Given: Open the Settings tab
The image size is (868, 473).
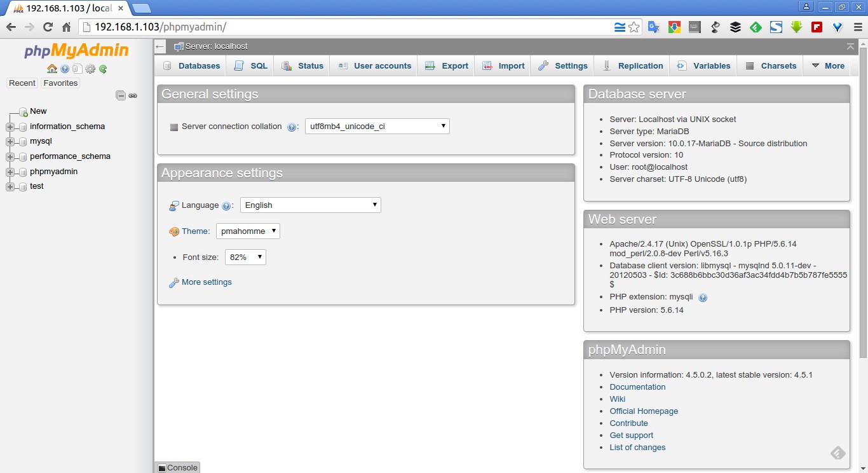Looking at the screenshot, I should [562, 65].
